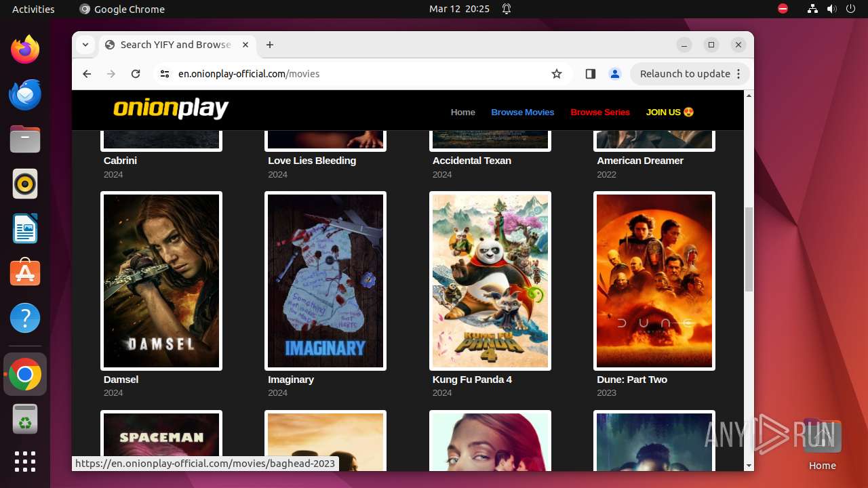The image size is (868, 488).
Task: Open Ubuntu Software store from the dock
Action: (x=25, y=273)
